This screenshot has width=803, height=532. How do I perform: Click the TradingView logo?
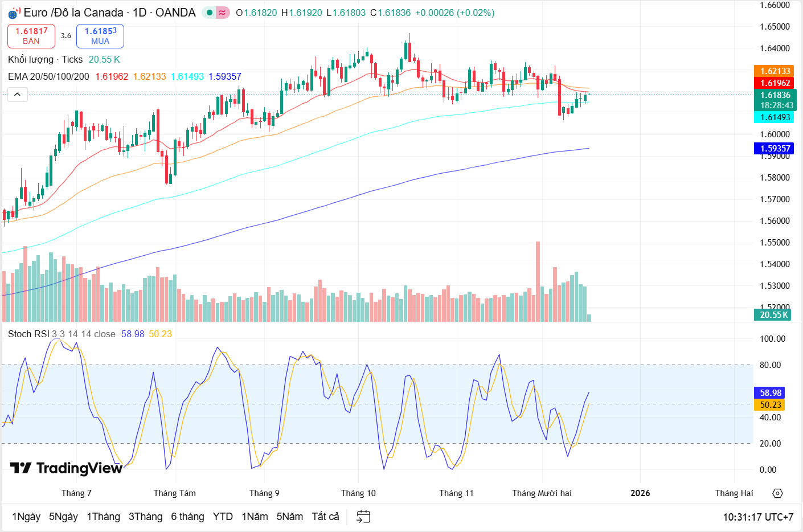pos(67,468)
